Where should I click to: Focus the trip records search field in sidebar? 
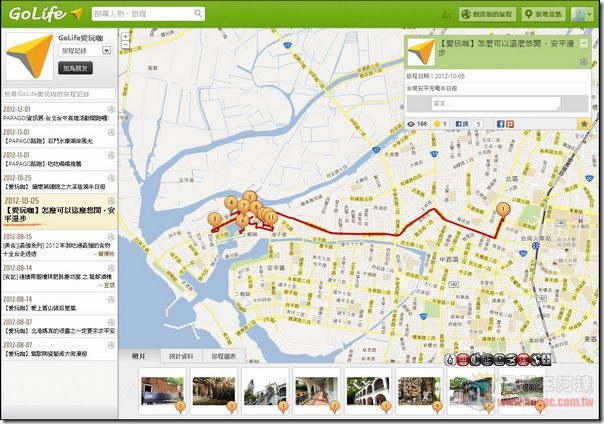point(59,94)
